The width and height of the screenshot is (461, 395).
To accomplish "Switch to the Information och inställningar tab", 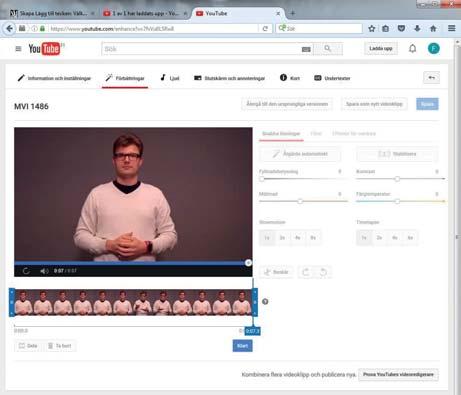I will [54, 78].
